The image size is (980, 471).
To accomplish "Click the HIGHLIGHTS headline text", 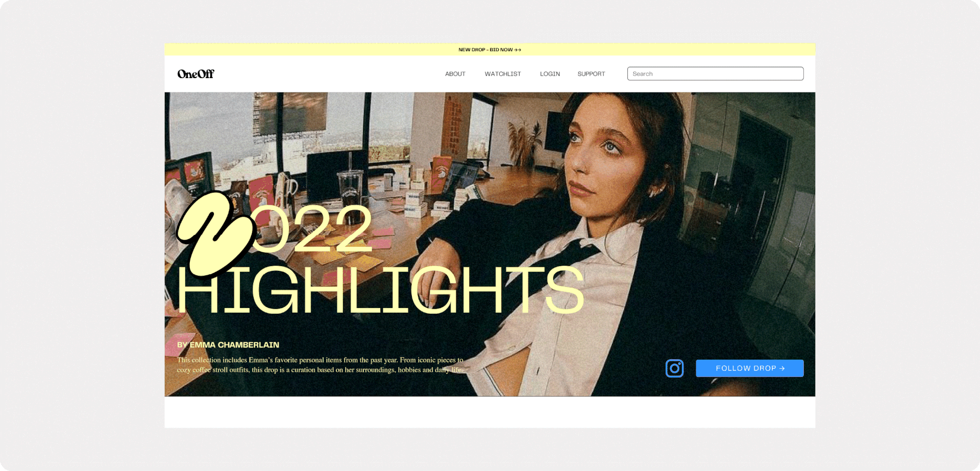I will pos(380,290).
